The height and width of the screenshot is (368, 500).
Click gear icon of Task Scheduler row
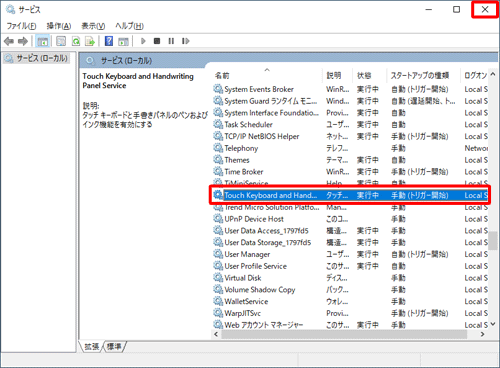click(218, 124)
